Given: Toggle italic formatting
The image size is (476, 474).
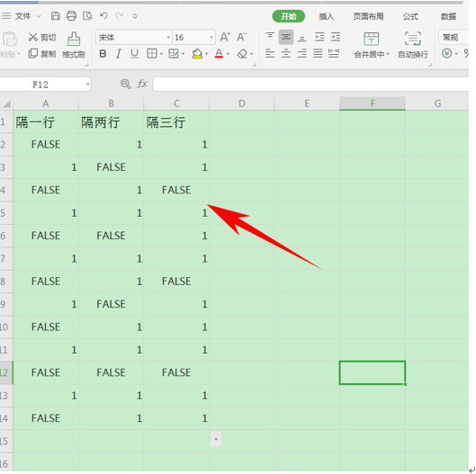Looking at the screenshot, I should (x=119, y=54).
